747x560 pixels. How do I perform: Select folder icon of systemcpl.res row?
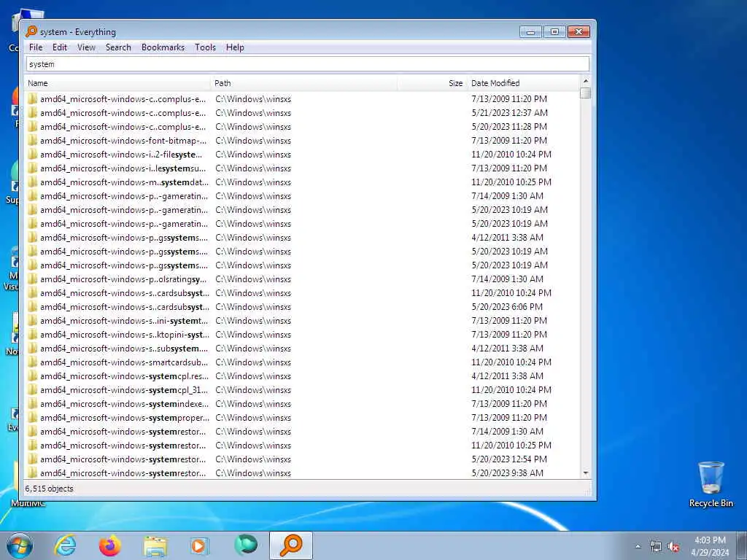[32, 376]
